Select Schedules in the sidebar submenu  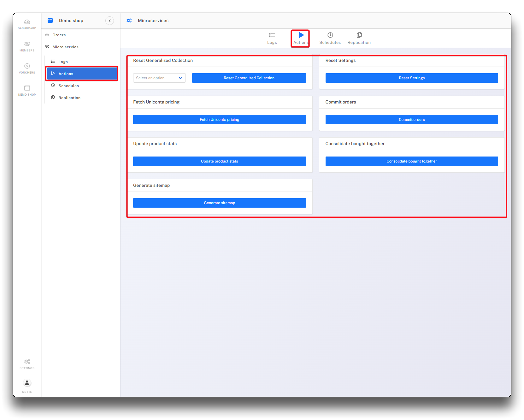point(68,86)
